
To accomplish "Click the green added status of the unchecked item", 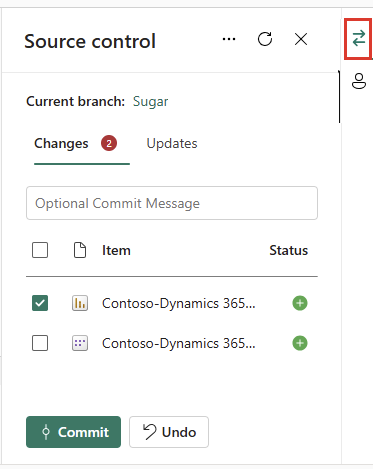I will [x=300, y=343].
